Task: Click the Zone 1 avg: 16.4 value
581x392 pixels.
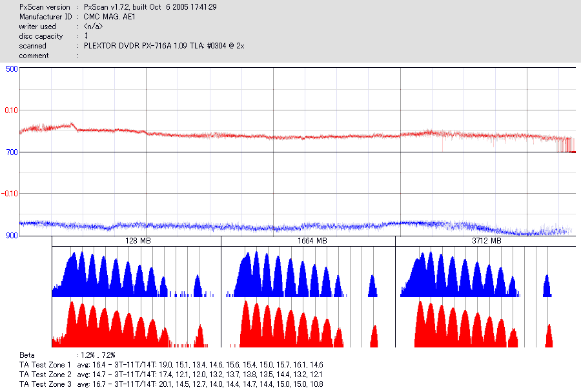Action: (91, 365)
